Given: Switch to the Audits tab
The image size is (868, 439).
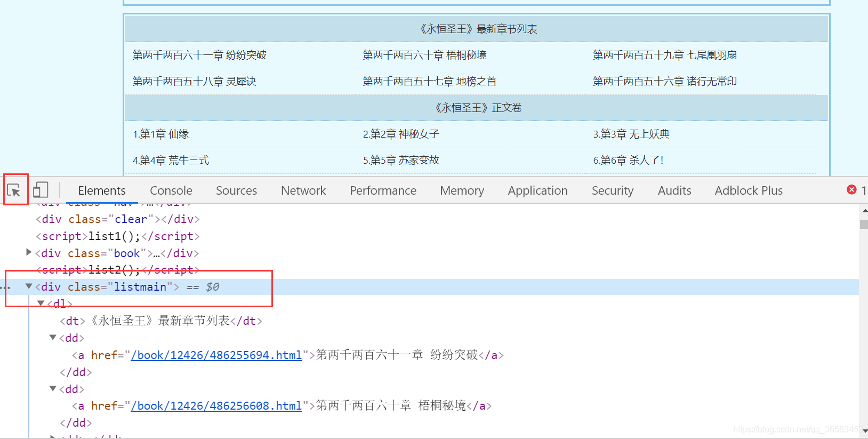Looking at the screenshot, I should click(674, 190).
